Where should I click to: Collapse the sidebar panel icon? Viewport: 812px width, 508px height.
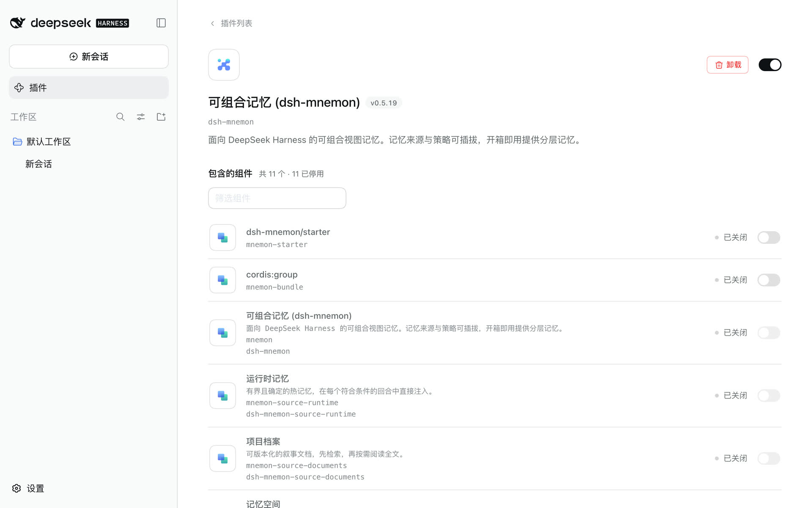[x=161, y=23]
